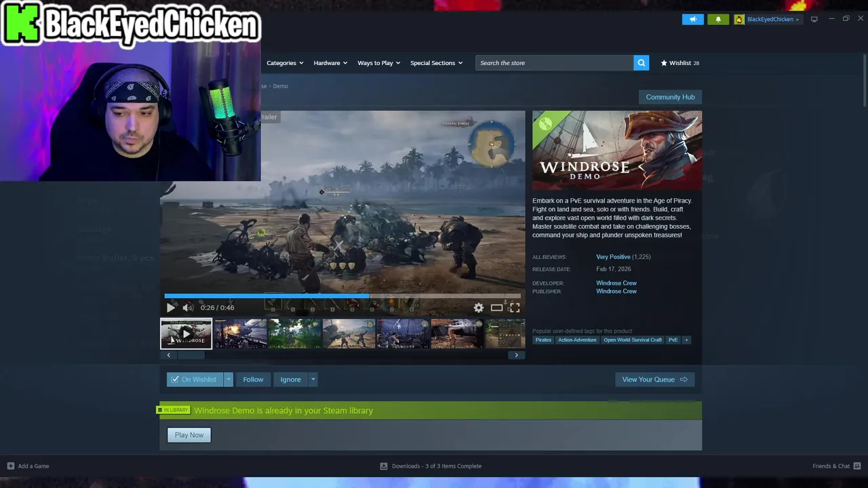Viewport: 868px width, 488px height.
Task: Click the Demo breadcrumb link
Action: click(x=280, y=86)
